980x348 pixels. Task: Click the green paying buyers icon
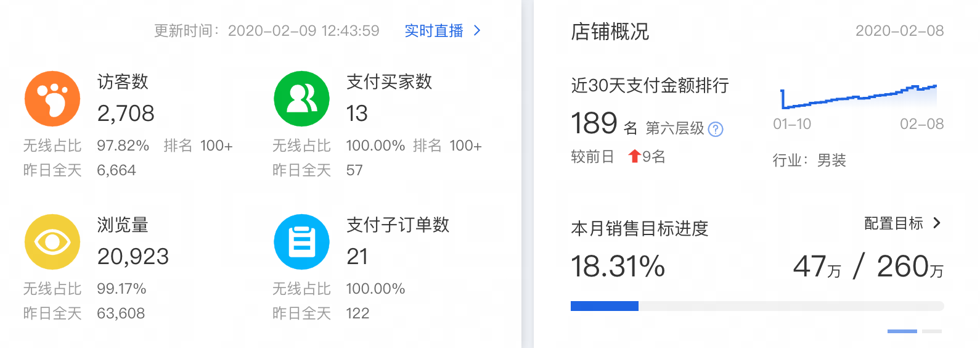point(301,99)
